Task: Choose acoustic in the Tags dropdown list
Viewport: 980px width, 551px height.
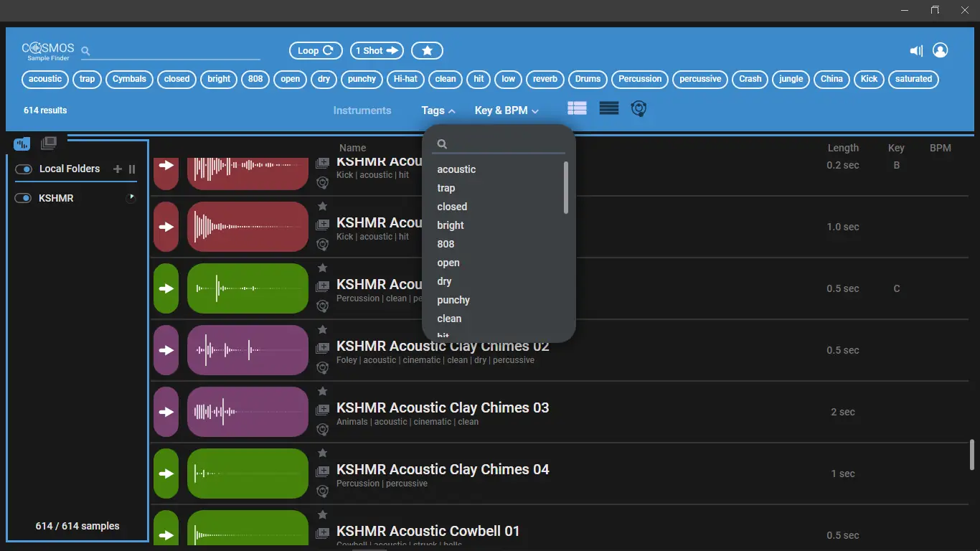Action: point(456,169)
